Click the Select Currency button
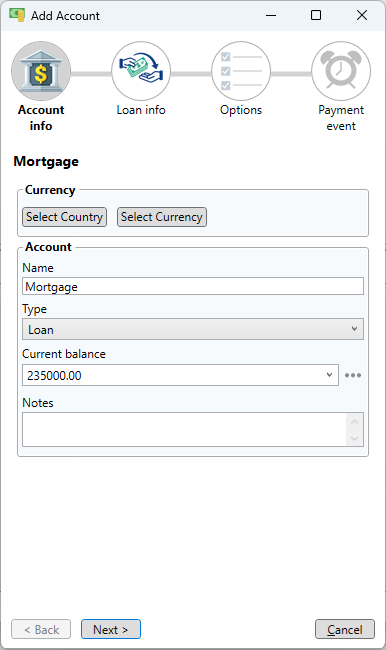The width and height of the screenshot is (386, 650). click(x=162, y=217)
